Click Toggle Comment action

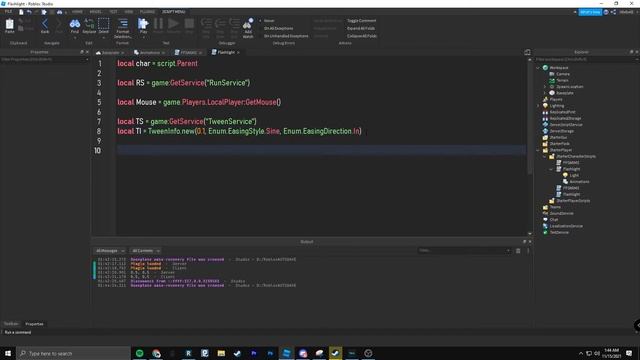point(362,21)
